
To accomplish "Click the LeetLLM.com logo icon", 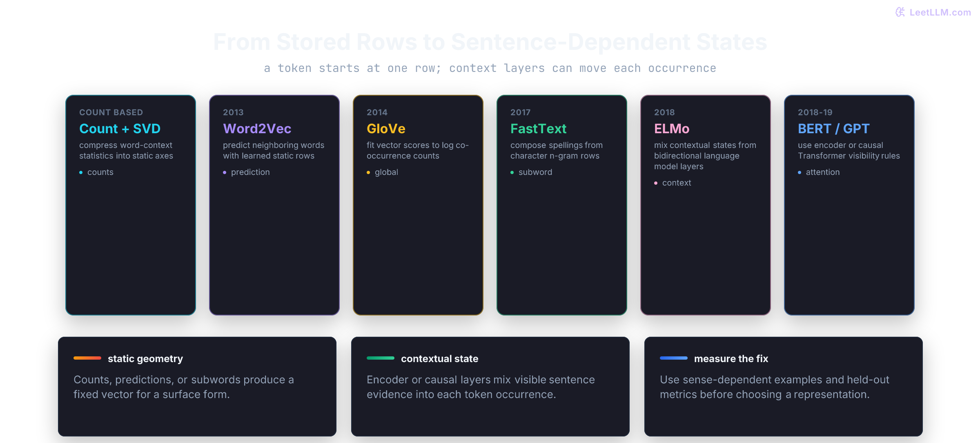I will click(900, 12).
